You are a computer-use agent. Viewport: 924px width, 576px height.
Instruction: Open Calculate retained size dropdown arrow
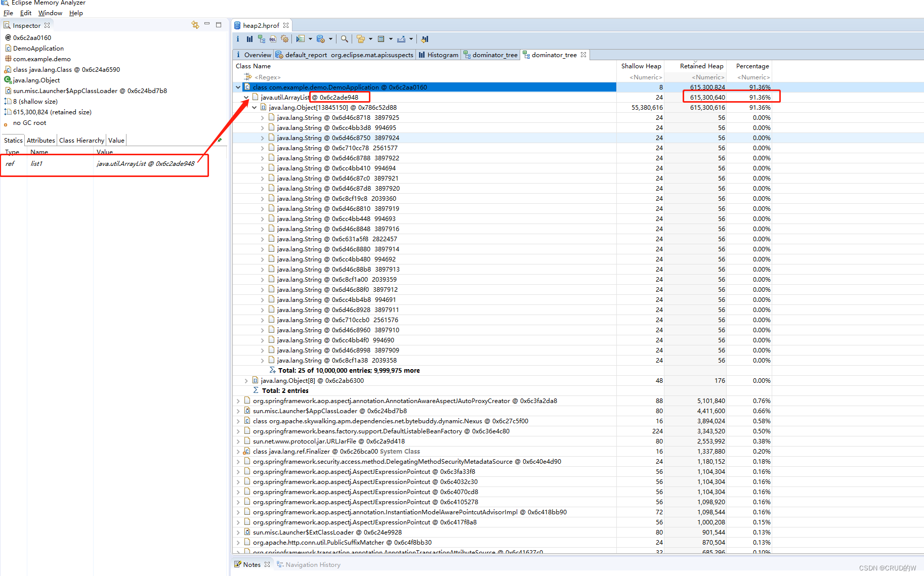coord(391,39)
